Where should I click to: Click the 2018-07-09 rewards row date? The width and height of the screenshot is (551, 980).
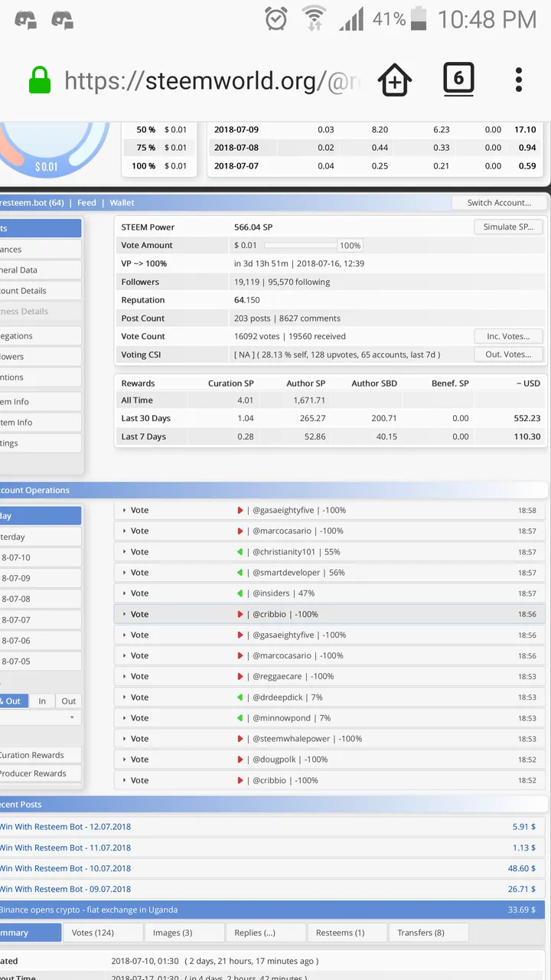coord(236,129)
